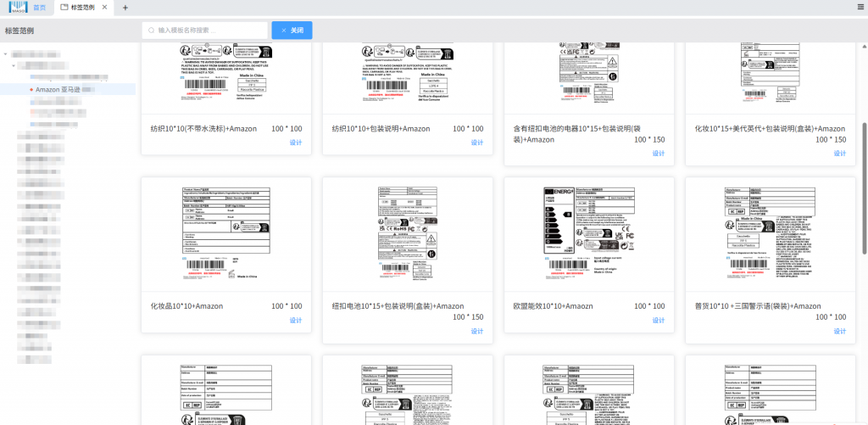Select the 普货10*10 三国警示语 label thumbnail
Viewport: 868px width, 425px height.
click(x=770, y=233)
